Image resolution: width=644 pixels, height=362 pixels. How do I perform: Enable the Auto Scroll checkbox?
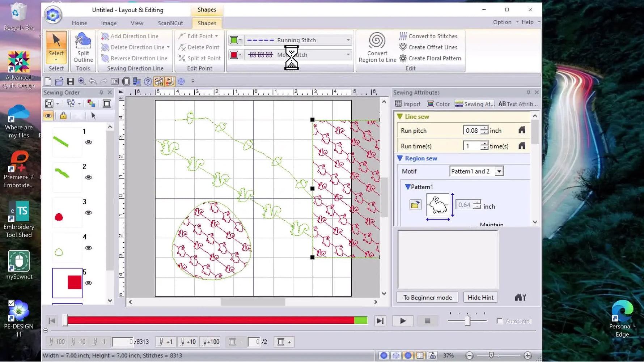click(x=500, y=321)
